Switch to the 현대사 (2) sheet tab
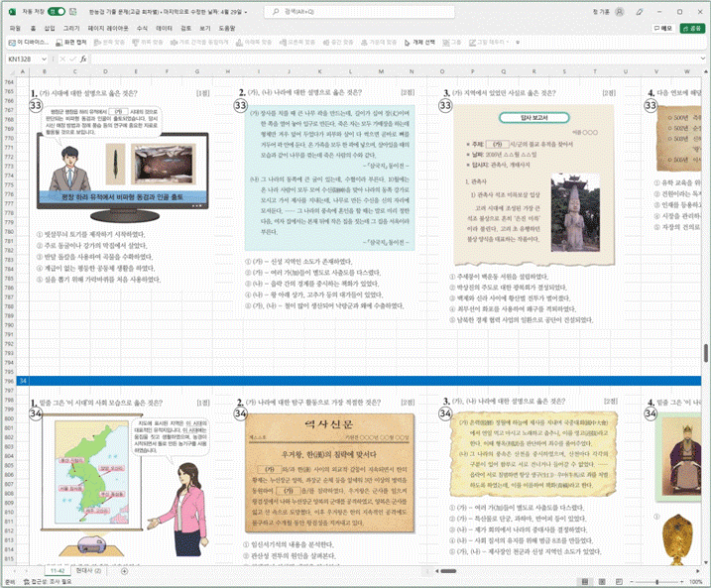The width and height of the screenshot is (711, 588). point(88,571)
